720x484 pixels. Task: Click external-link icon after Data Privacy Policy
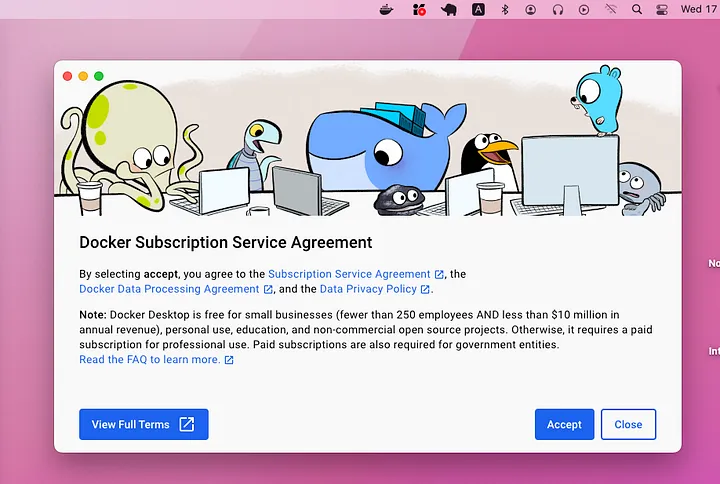click(425, 289)
